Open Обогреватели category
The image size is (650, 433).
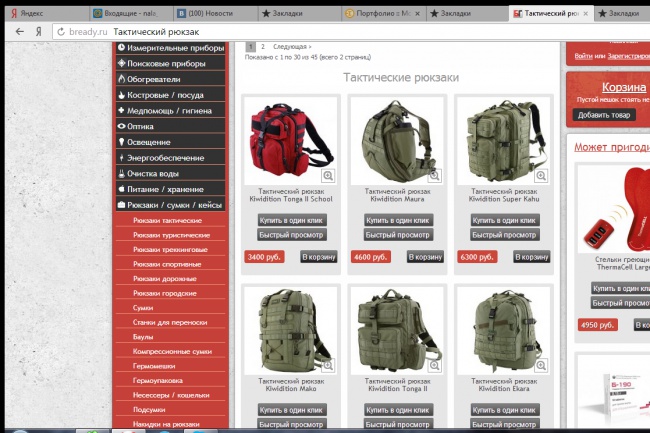171,79
